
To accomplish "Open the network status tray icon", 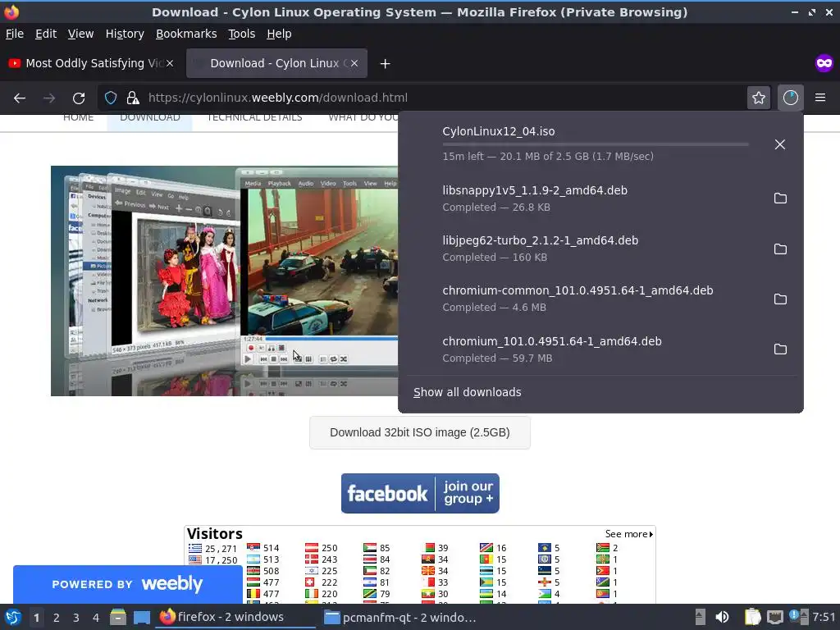I will pos(774,617).
